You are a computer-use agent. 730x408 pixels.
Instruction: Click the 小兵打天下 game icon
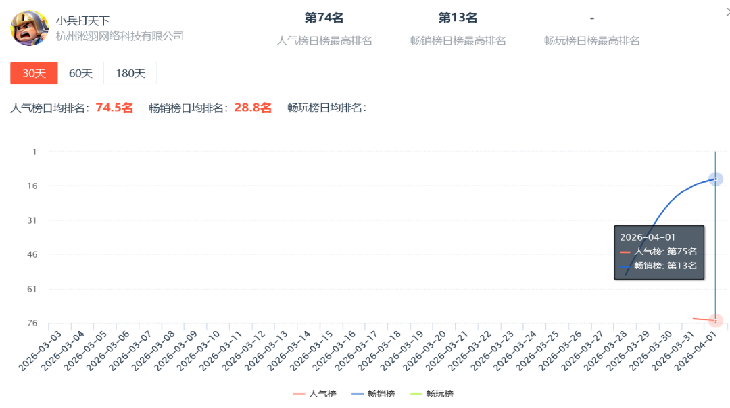tap(29, 28)
